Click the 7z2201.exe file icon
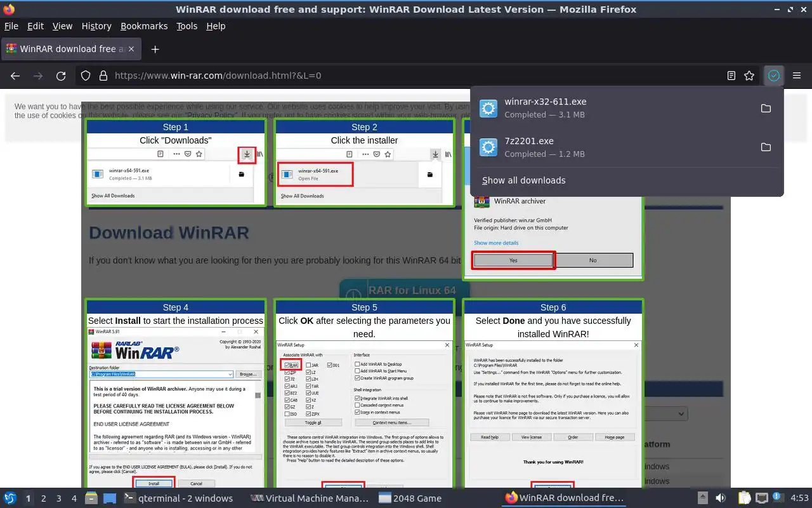 click(x=488, y=147)
